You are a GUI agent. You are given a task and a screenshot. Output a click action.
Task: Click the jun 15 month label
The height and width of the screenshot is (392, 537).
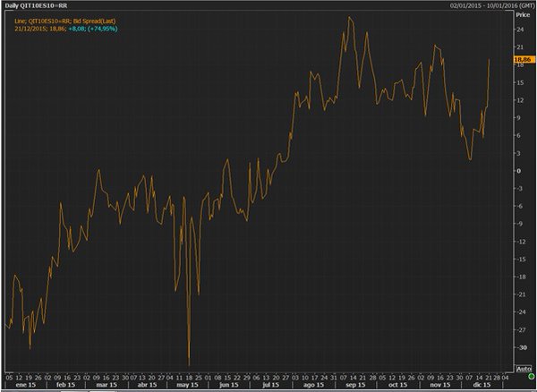tap(229, 385)
